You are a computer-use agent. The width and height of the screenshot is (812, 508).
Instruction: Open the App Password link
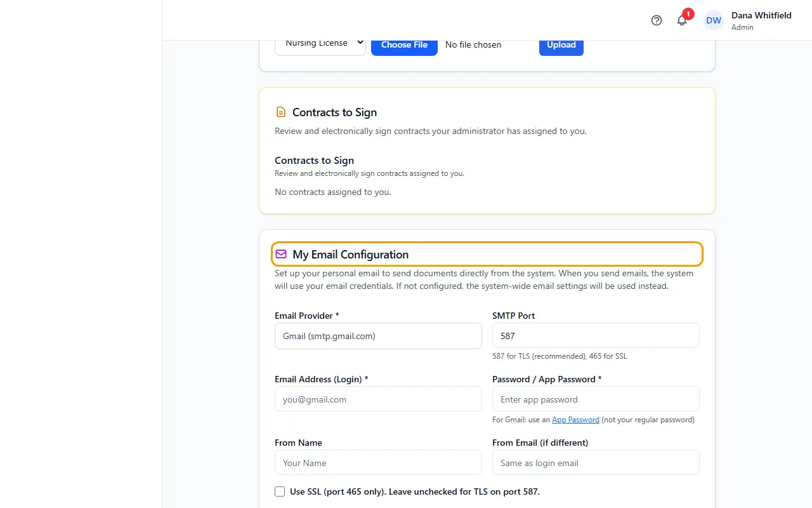pyautogui.click(x=575, y=420)
